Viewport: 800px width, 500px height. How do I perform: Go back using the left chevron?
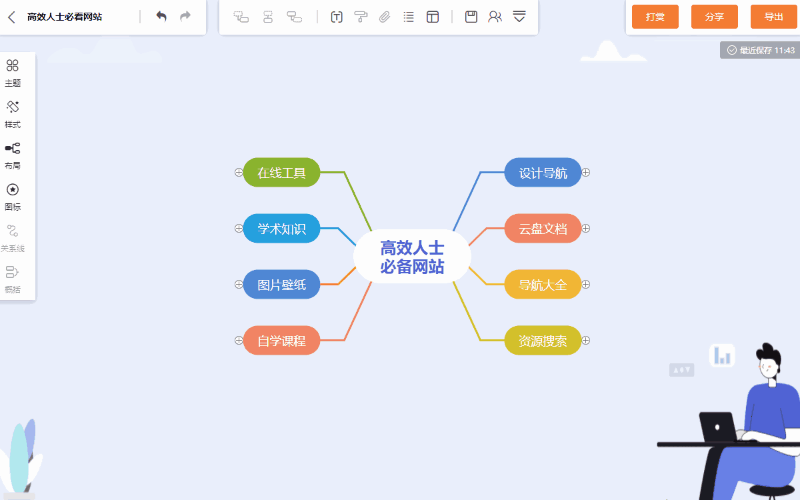click(12, 17)
